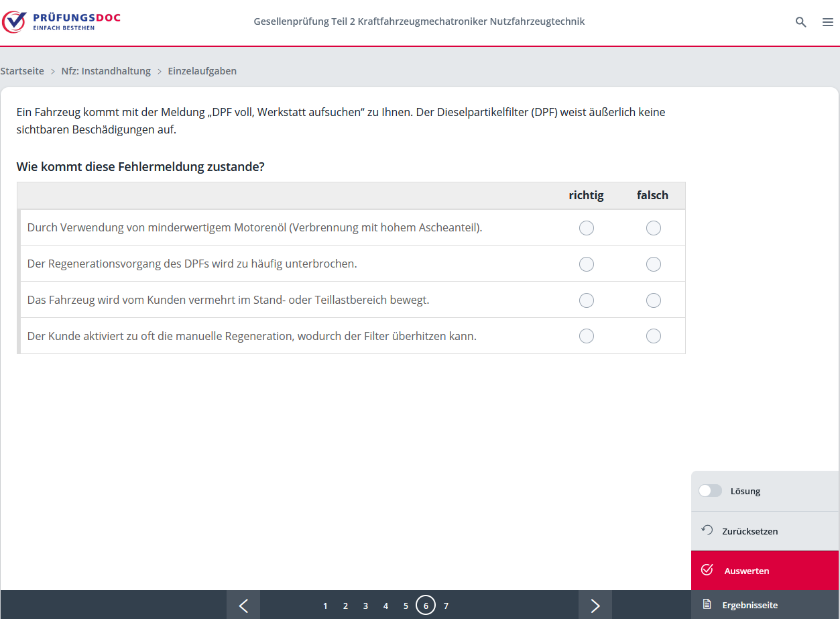Mark 'minderwertigem Motorenöl' statement as richtig
The height and width of the screenshot is (619, 840).
(x=587, y=228)
